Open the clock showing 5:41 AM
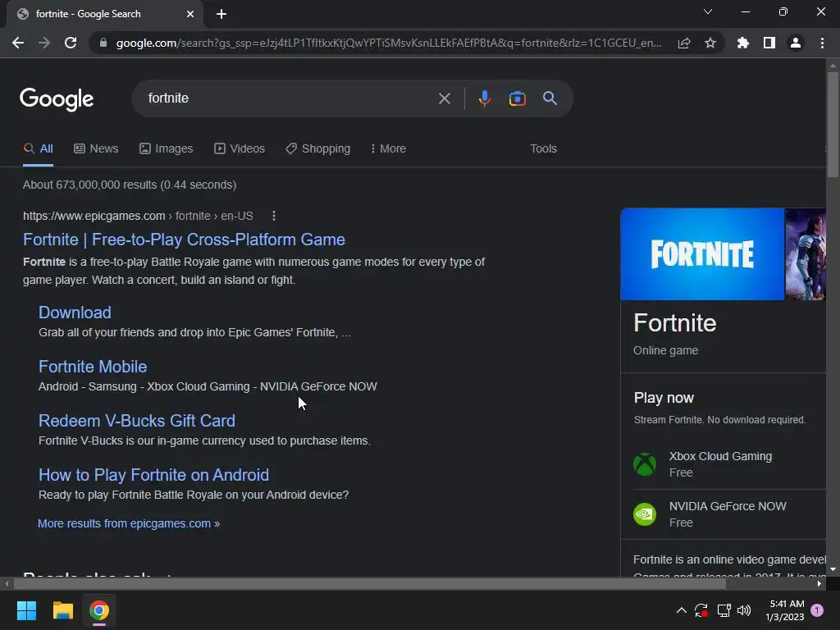 coord(785,610)
